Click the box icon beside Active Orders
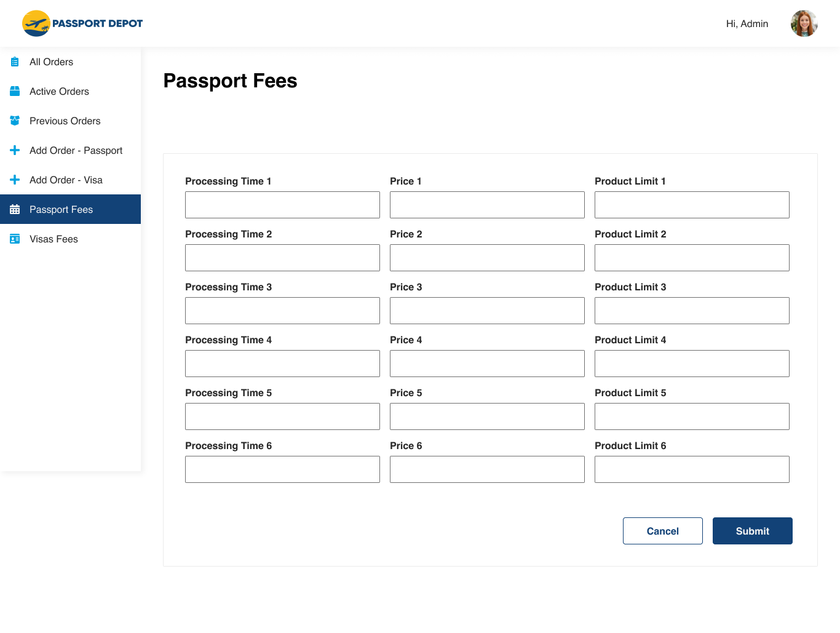 point(15,92)
